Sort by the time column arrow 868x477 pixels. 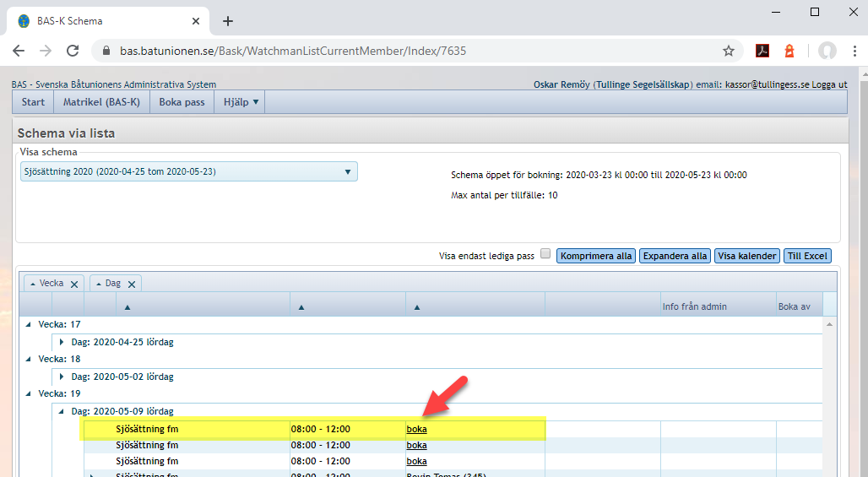tap(301, 307)
